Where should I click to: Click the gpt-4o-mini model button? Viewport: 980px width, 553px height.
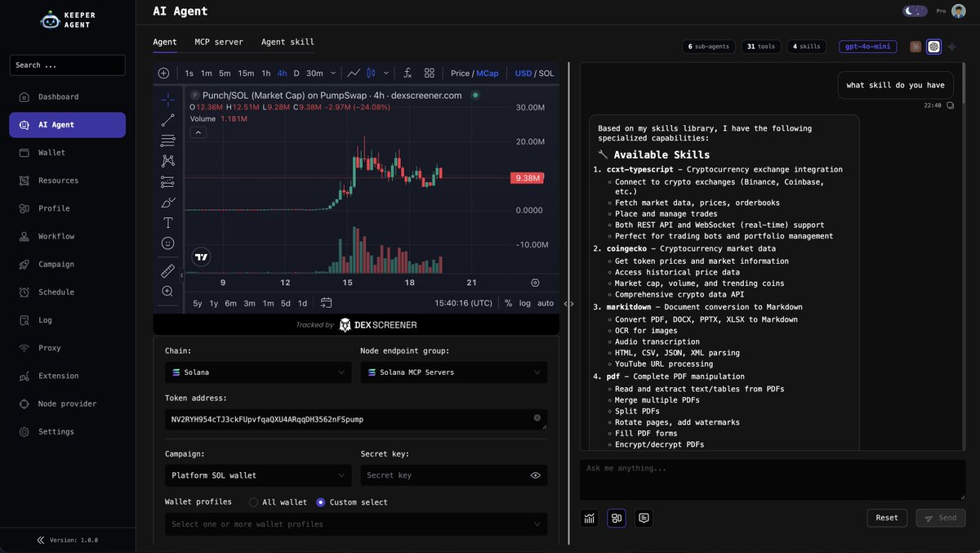tap(868, 47)
